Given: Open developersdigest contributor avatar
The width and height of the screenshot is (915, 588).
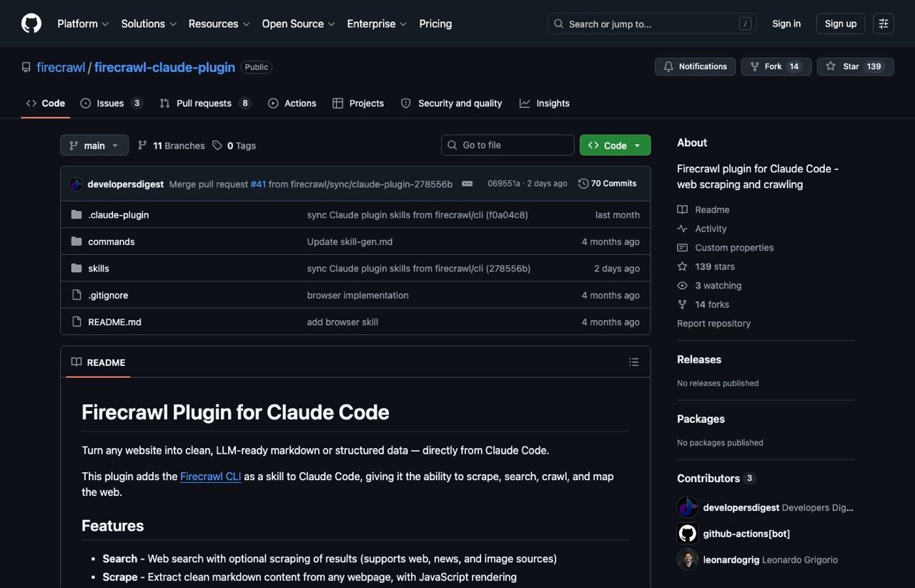Looking at the screenshot, I should click(x=687, y=507).
